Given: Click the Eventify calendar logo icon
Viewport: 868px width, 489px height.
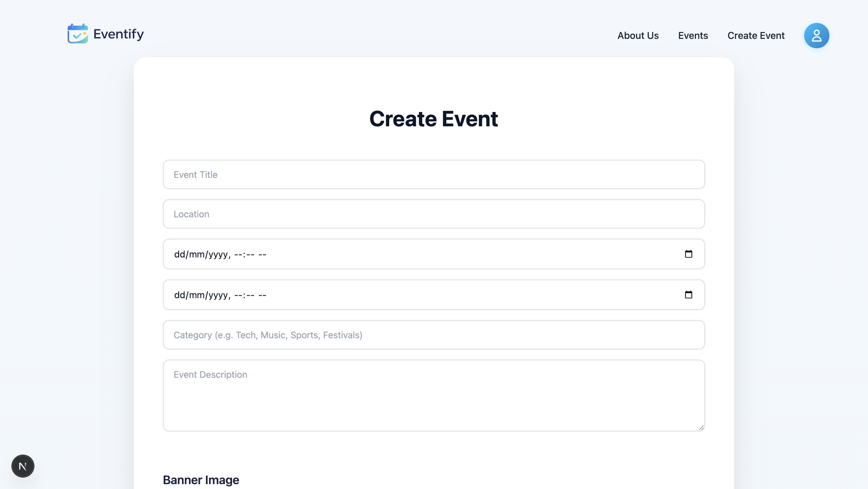Looking at the screenshot, I should pos(77,34).
